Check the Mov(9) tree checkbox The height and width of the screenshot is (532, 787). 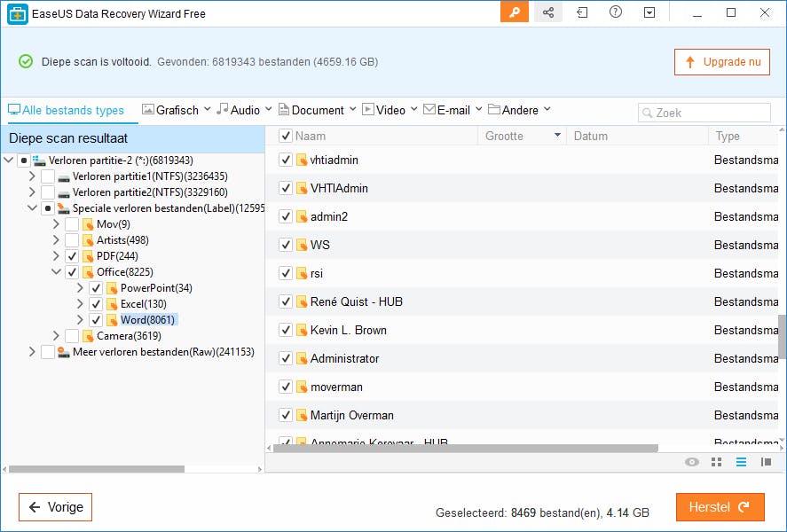point(72,224)
